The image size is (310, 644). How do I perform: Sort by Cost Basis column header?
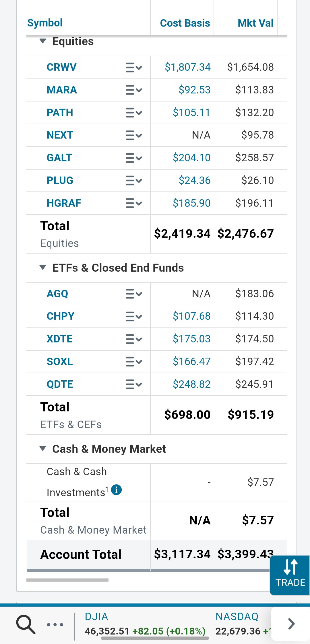pyautogui.click(x=185, y=23)
